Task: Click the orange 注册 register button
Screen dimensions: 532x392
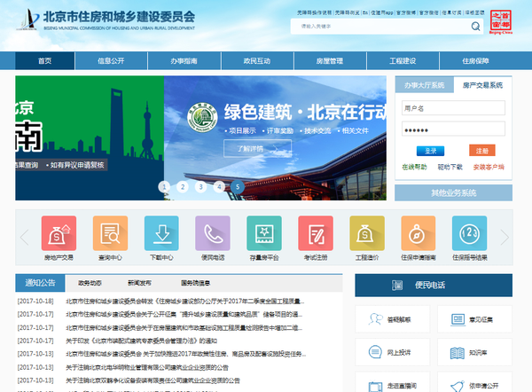Action: pyautogui.click(x=482, y=151)
